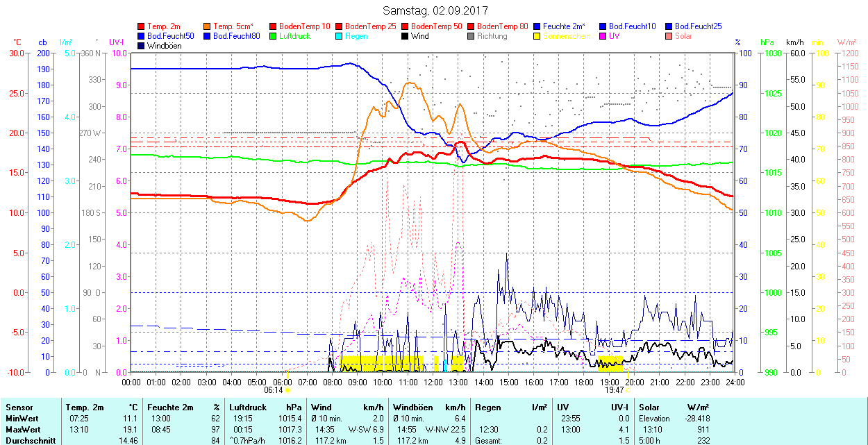Click the MaxWert row label
Image resolution: width=868 pixels, height=445 pixels.
(22, 430)
